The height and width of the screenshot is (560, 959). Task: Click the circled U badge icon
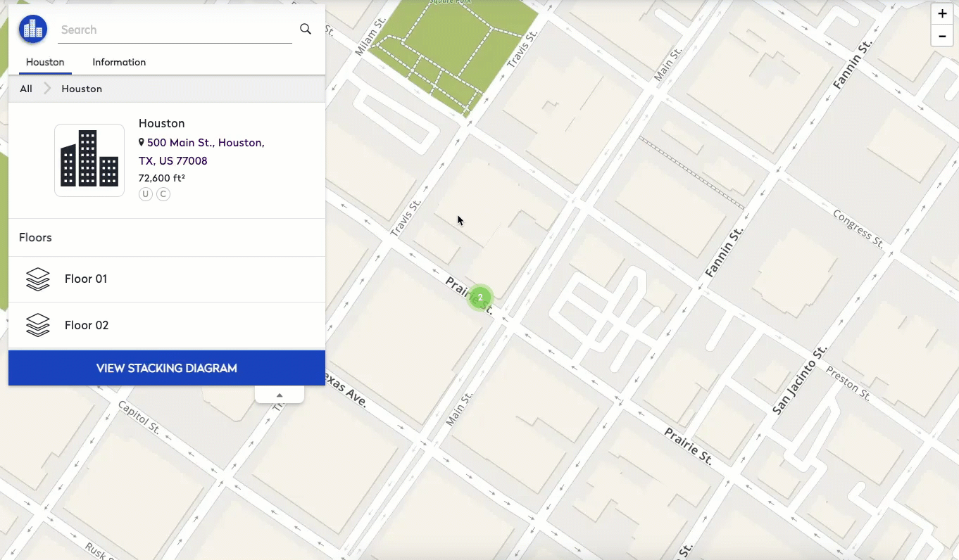[x=146, y=194]
